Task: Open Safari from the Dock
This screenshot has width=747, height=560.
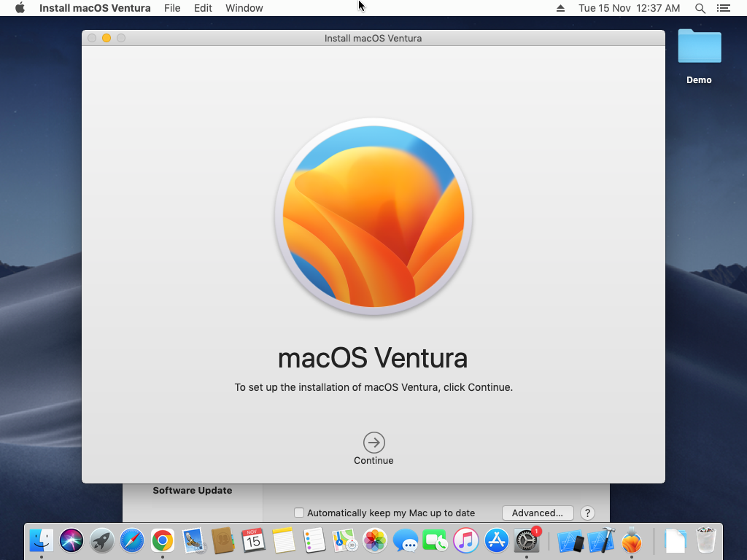Action: (132, 540)
